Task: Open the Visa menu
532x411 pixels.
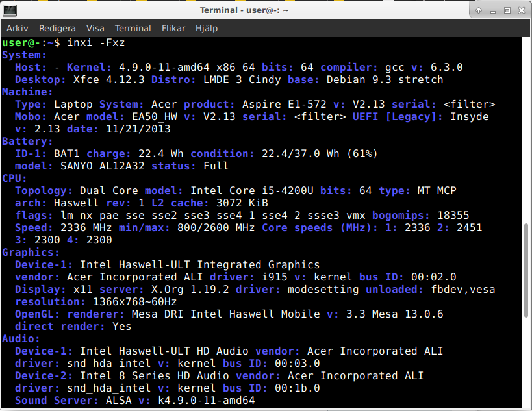Action: point(95,29)
